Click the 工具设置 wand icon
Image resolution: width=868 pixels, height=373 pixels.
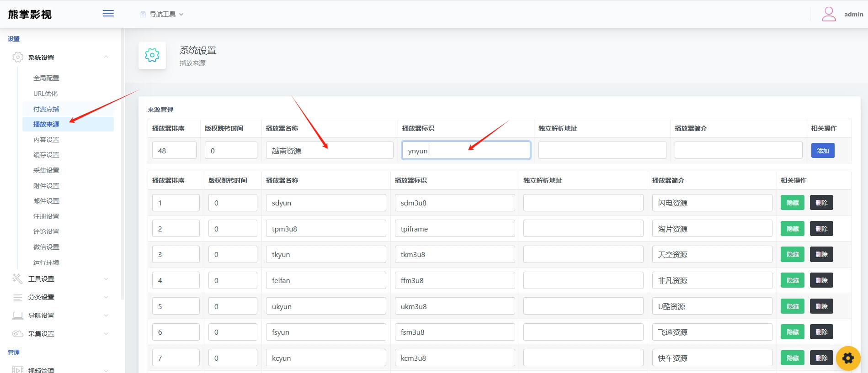pos(18,279)
